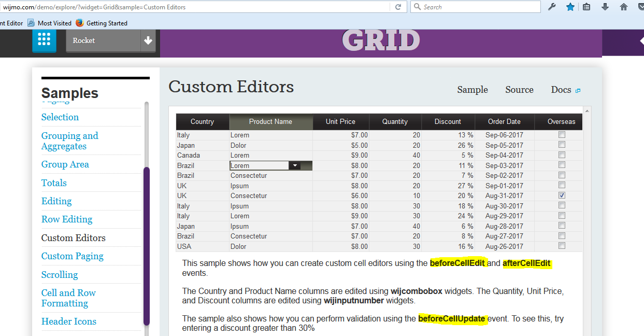This screenshot has width=644, height=336.
Task: Click the $9.00 unit price in Canada row
Action: click(341, 155)
